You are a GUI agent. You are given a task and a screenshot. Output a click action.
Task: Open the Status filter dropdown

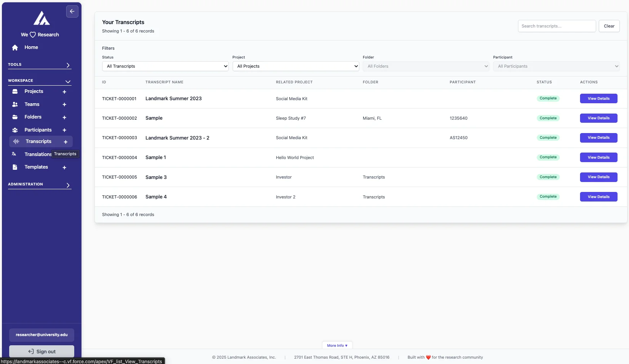pos(165,66)
